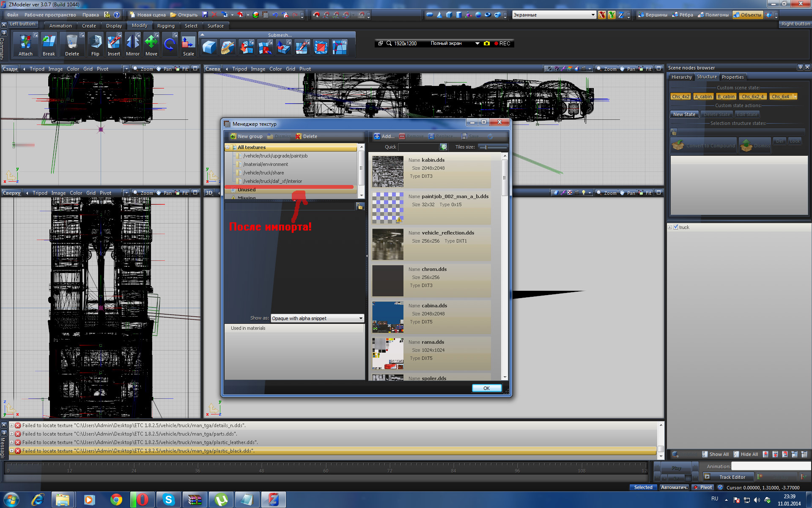Adjust the Tiles size slider
This screenshot has width=812, height=508.
tap(486, 147)
